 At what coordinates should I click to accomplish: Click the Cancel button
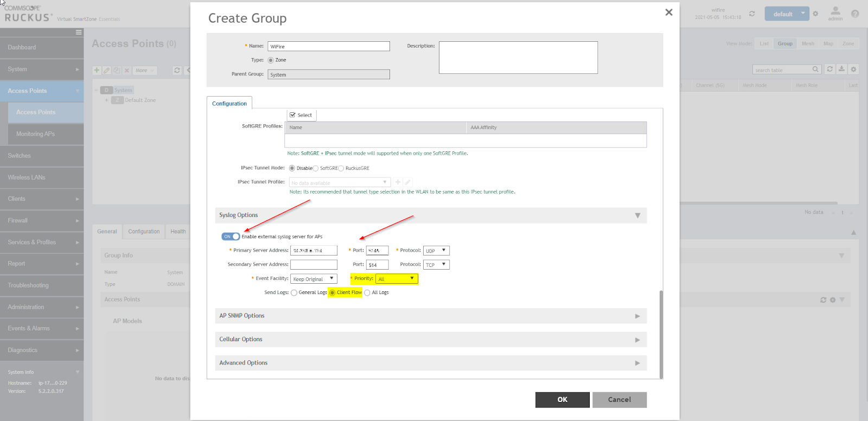pos(620,399)
